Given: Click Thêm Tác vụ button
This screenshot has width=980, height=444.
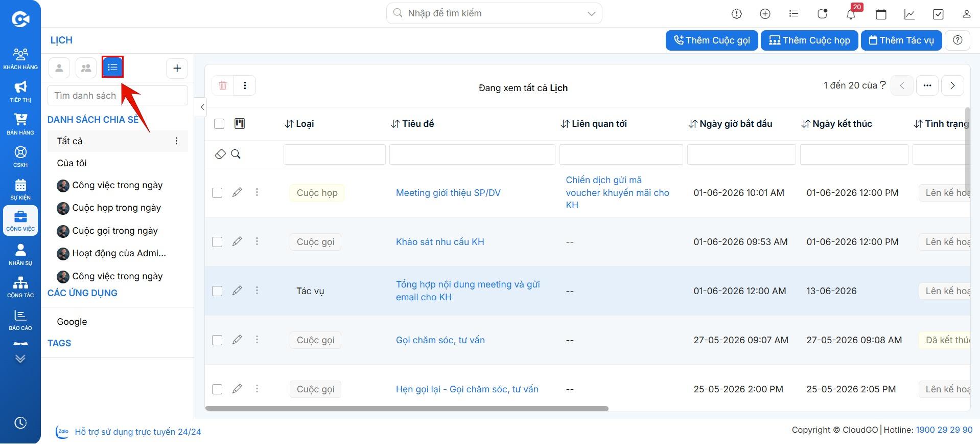Looking at the screenshot, I should pos(901,40).
